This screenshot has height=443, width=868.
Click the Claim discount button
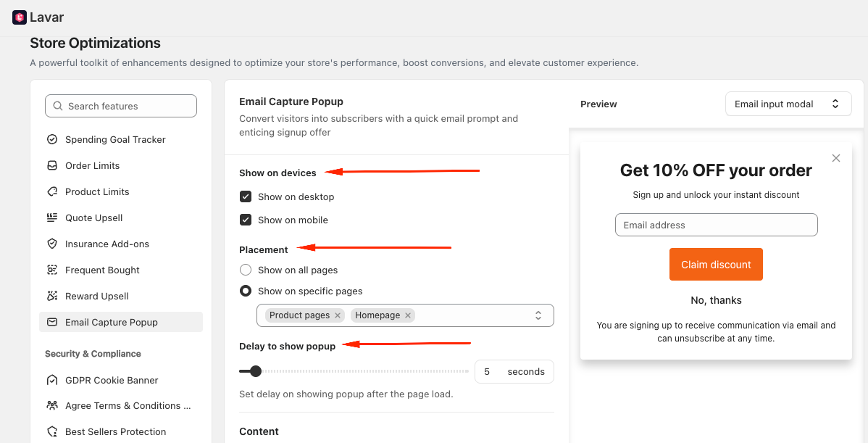(716, 264)
